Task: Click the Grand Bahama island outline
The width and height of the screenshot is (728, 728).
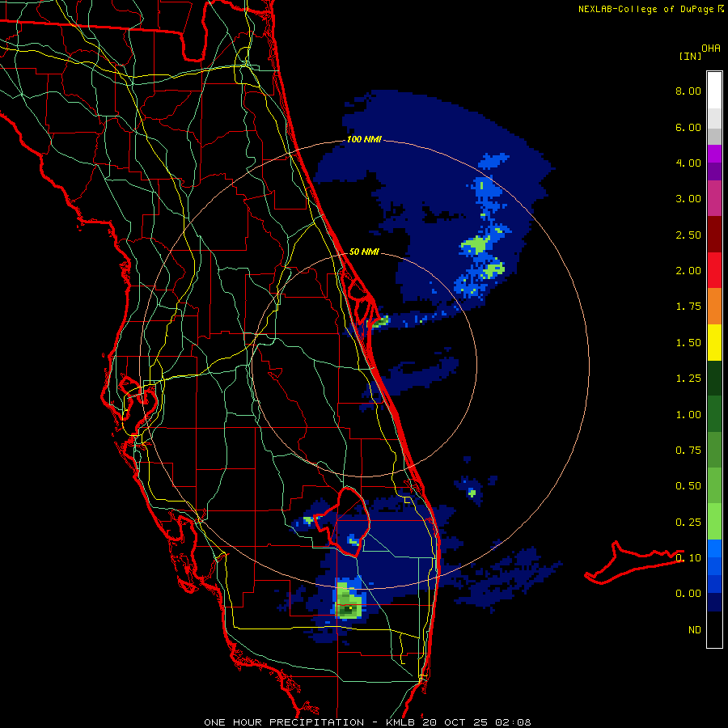Action: [x=633, y=562]
